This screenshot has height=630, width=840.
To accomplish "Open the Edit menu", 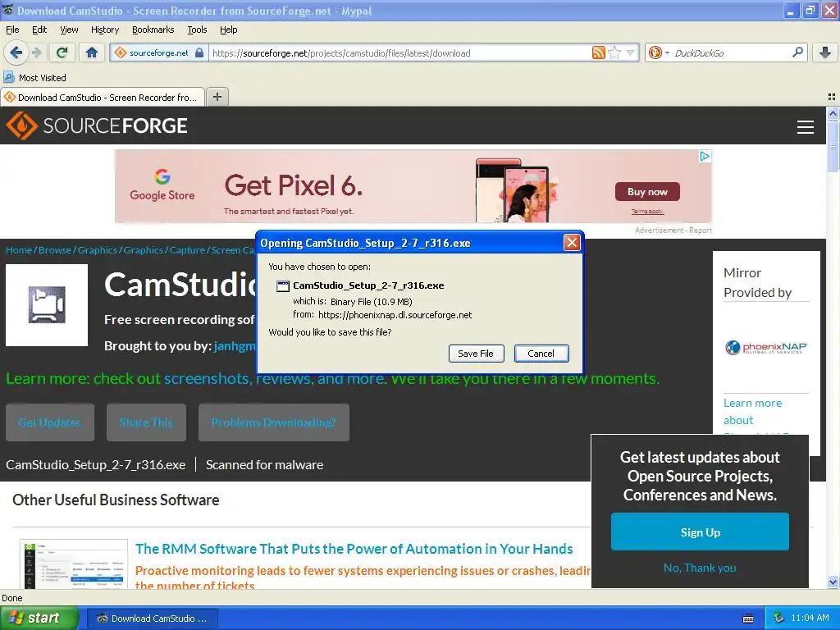I will coord(39,30).
